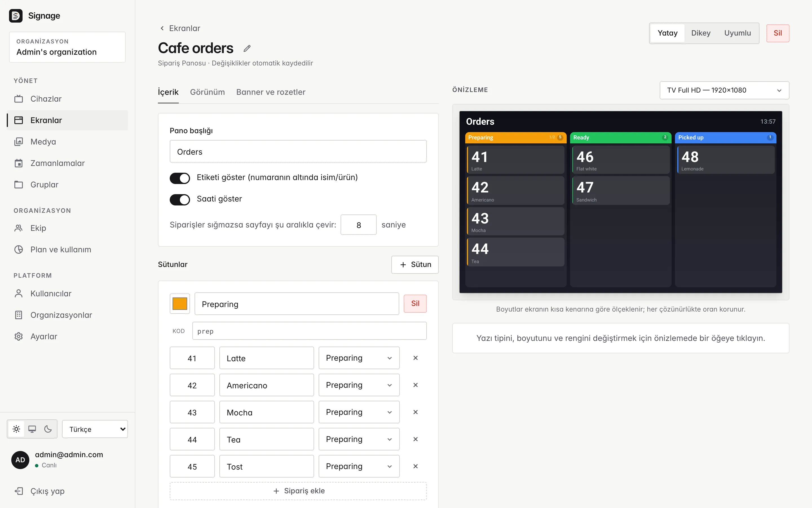Screen dimensions: 812x508
Task: Select the system theme monitor icon
Action: coord(32,429)
